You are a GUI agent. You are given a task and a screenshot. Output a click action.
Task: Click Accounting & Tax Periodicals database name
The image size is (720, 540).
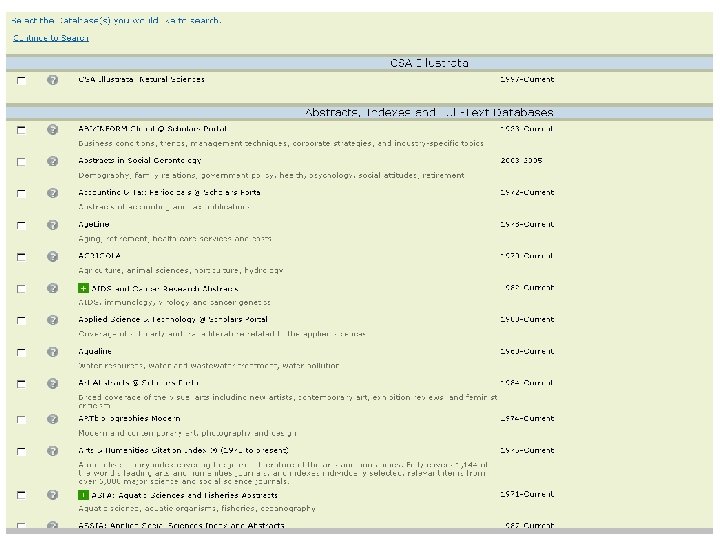coord(169,192)
